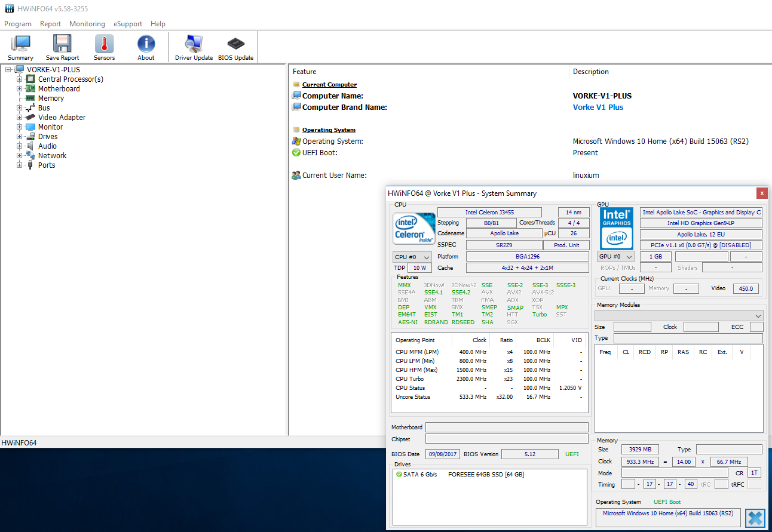
Task: Click the linuxium user name value
Action: (x=586, y=175)
